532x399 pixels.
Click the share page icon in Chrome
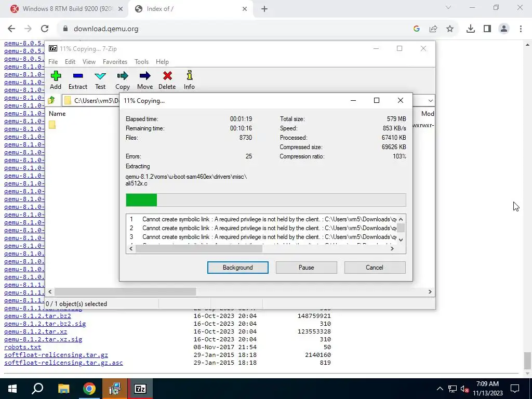[x=433, y=29]
